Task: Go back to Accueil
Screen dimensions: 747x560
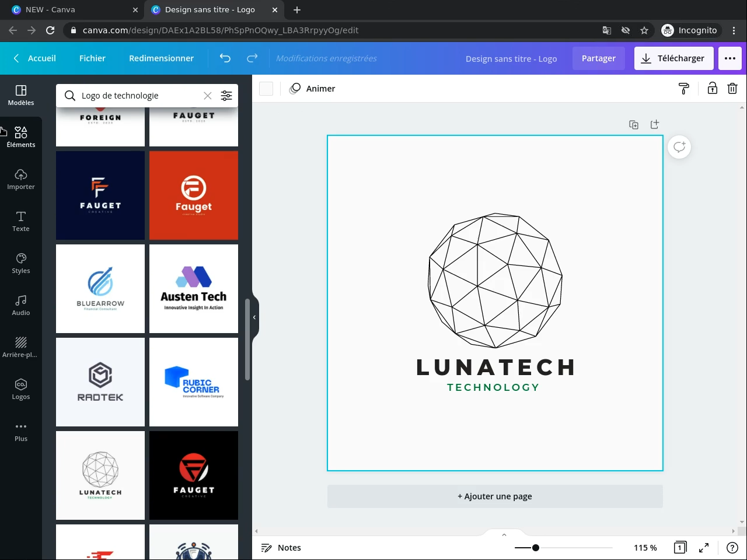Action: pyautogui.click(x=35, y=58)
